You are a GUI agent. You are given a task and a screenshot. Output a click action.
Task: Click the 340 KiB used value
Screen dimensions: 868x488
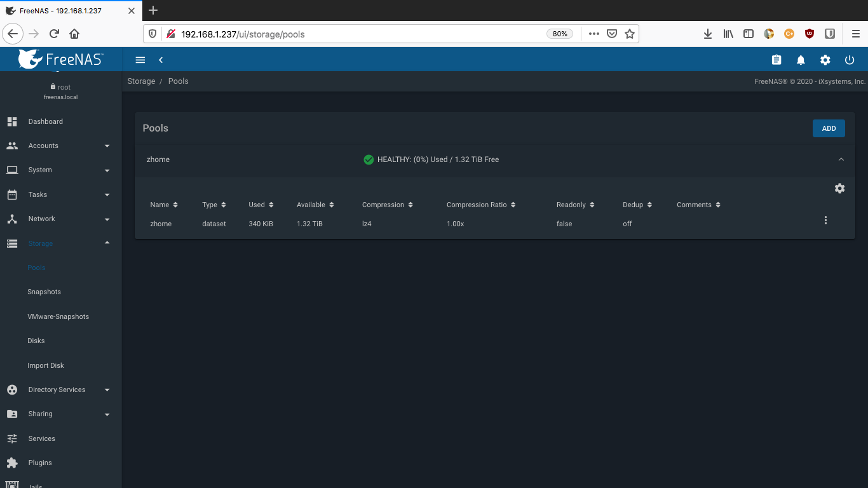click(x=261, y=224)
